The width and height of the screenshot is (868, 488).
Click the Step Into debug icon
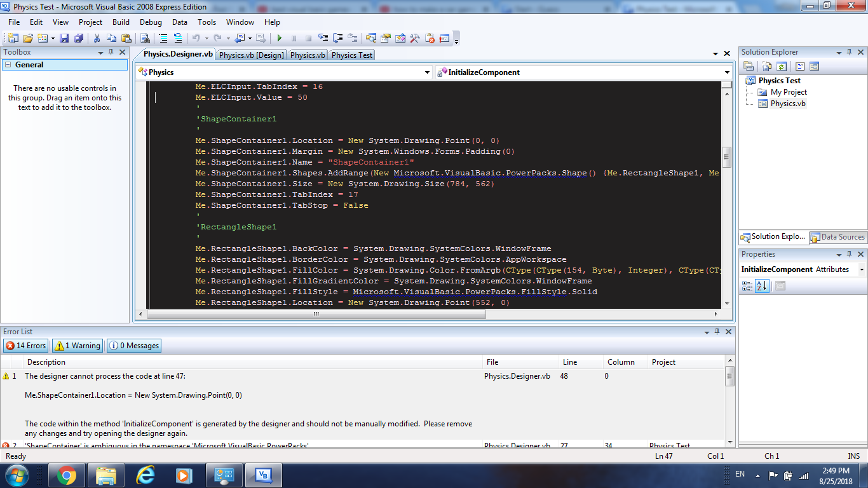coord(323,38)
